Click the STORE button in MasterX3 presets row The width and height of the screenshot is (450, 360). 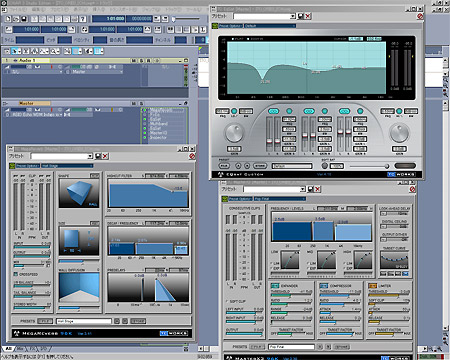[x=341, y=347]
